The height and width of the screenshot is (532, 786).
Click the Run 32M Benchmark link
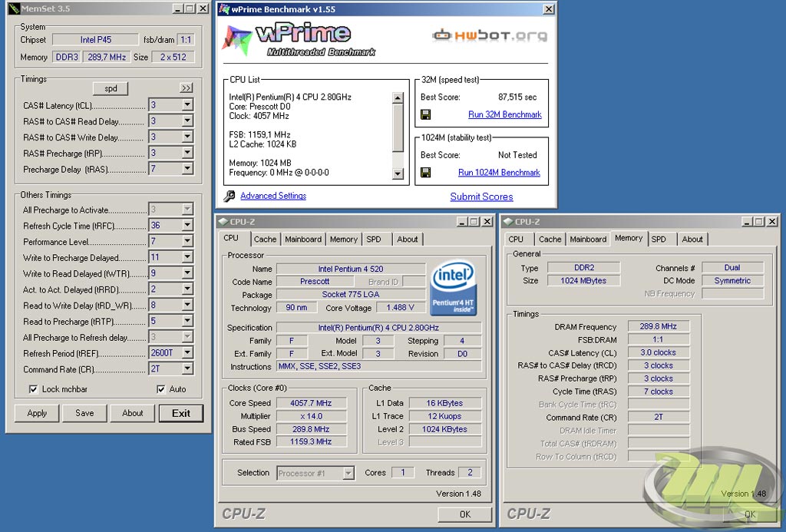click(505, 115)
